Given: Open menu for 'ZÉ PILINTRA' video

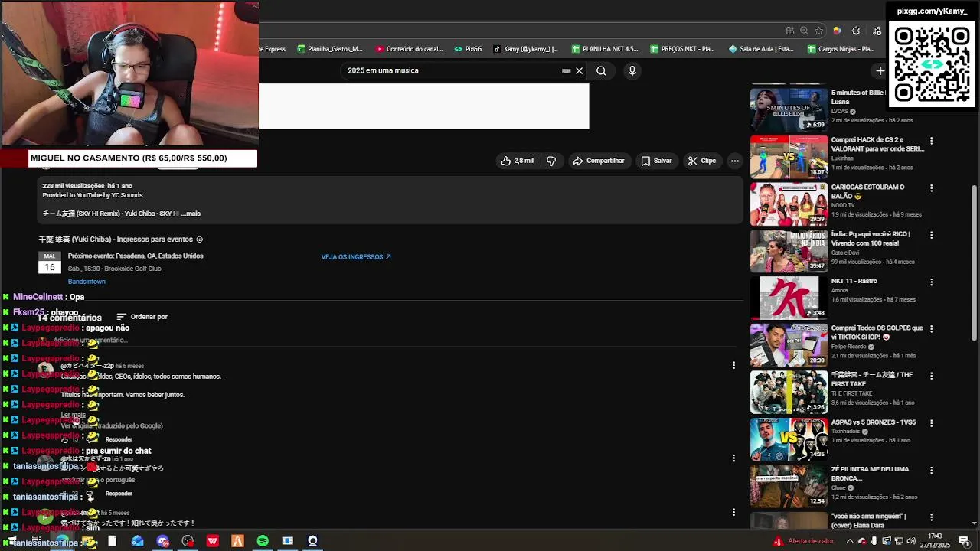Looking at the screenshot, I should tap(931, 471).
